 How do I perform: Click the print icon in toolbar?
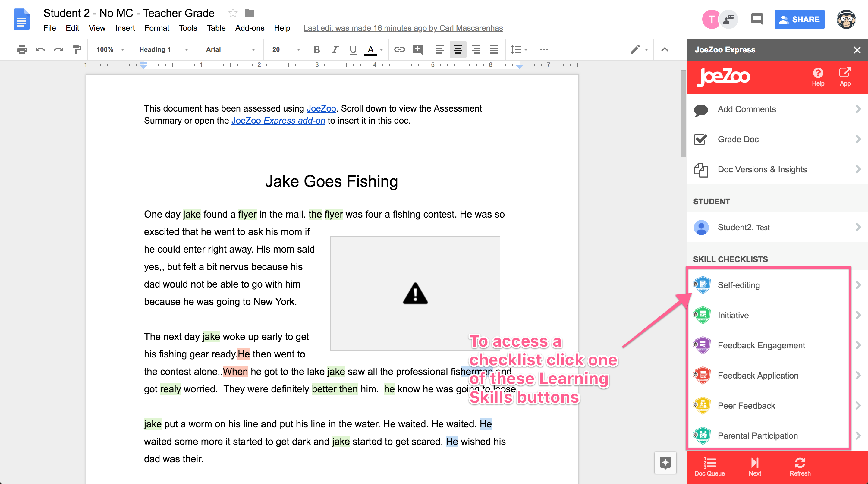tap(22, 49)
